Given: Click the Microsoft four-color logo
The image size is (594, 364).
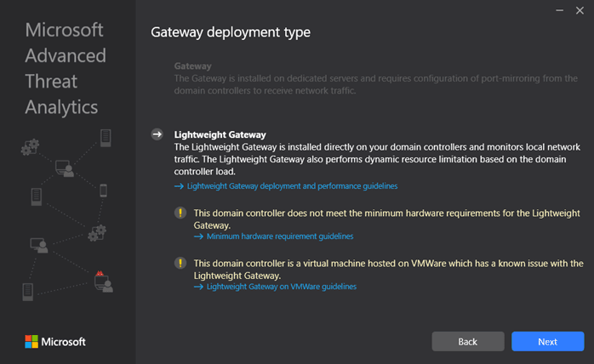Looking at the screenshot, I should point(31,341).
